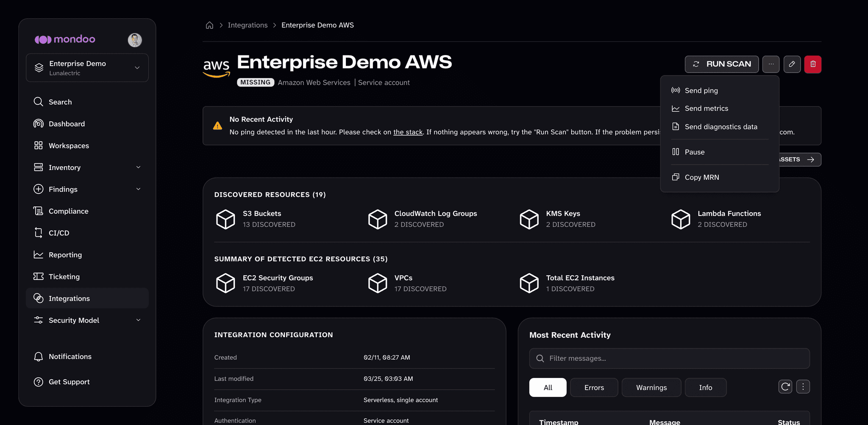Choose Send metrics menu entry
The image size is (868, 425).
[720, 109]
